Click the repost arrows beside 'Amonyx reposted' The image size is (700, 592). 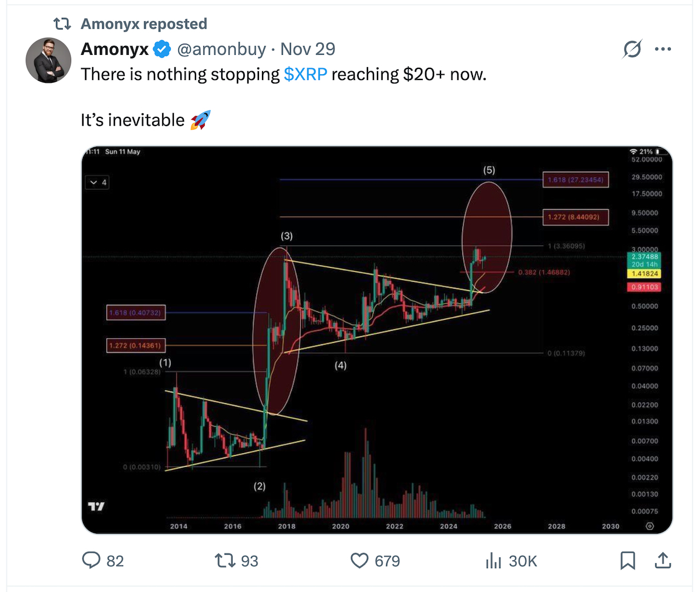point(61,23)
